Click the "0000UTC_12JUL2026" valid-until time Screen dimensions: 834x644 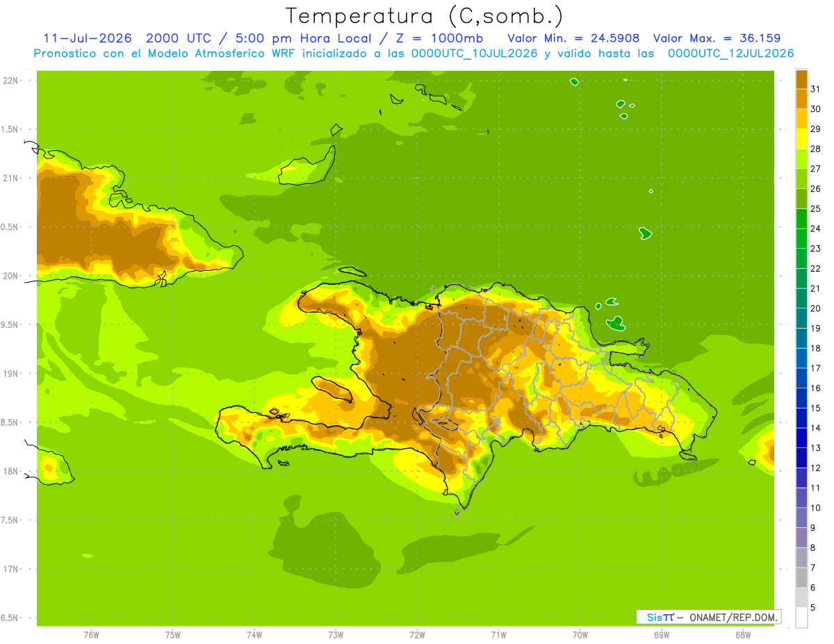730,53
